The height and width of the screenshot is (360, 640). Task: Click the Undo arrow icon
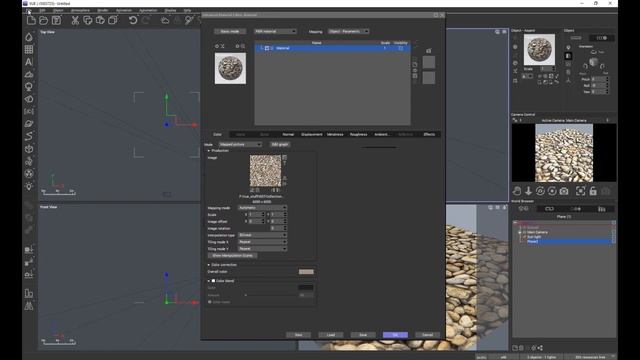tap(133, 20)
